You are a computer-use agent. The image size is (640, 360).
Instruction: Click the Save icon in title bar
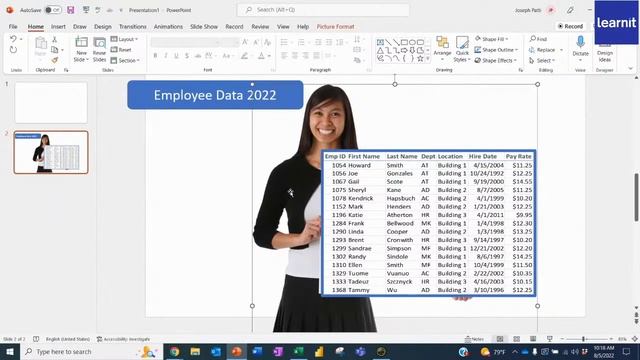[71, 10]
